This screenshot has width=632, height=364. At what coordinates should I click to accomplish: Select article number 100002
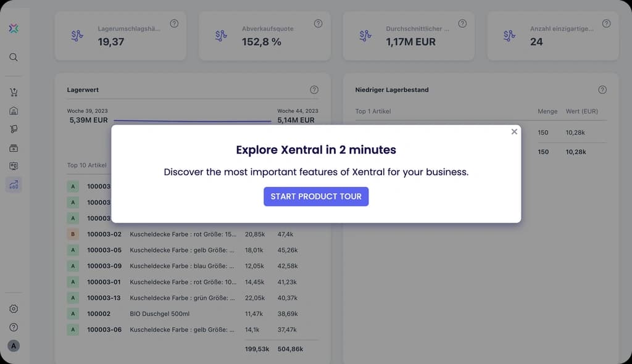(99, 313)
